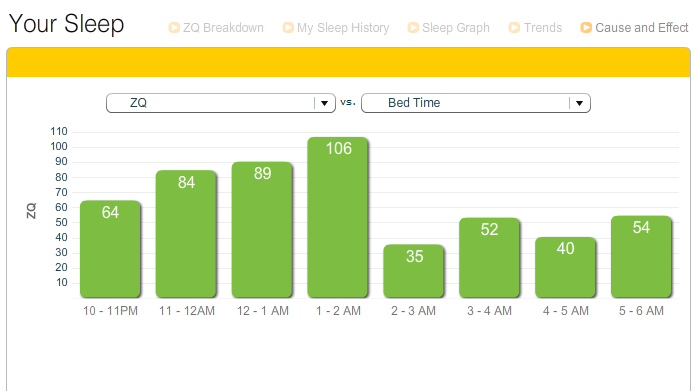The width and height of the screenshot is (693, 391).
Task: Click the Sleep Graph arrow icon
Action: click(413, 28)
